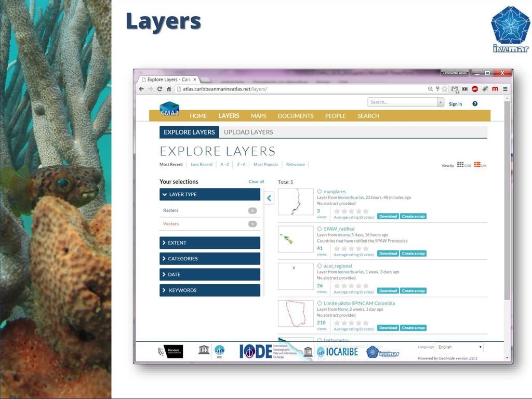Create a map from SPAW_ratified
The height and width of the screenshot is (399, 532).
[x=413, y=254]
